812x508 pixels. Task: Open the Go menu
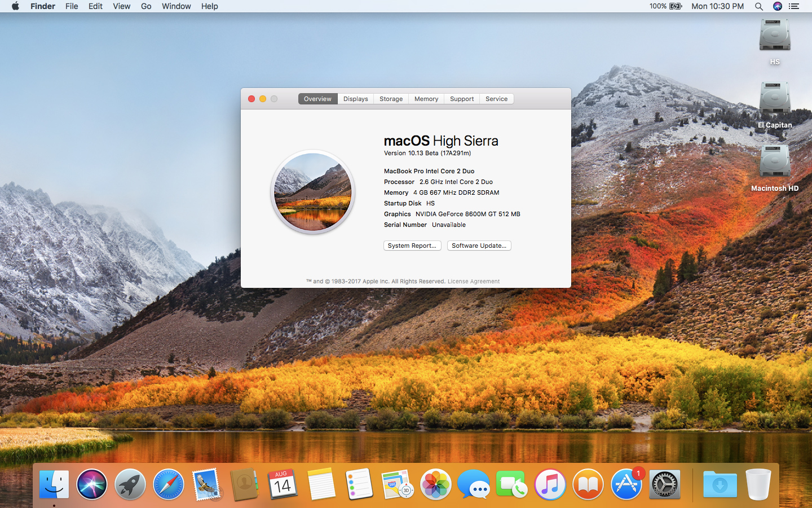145,6
